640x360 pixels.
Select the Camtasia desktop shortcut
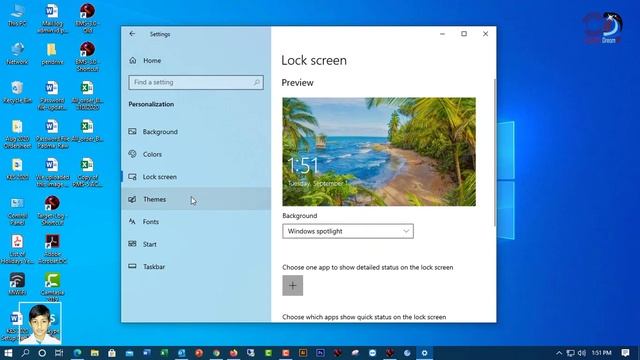(x=52, y=287)
